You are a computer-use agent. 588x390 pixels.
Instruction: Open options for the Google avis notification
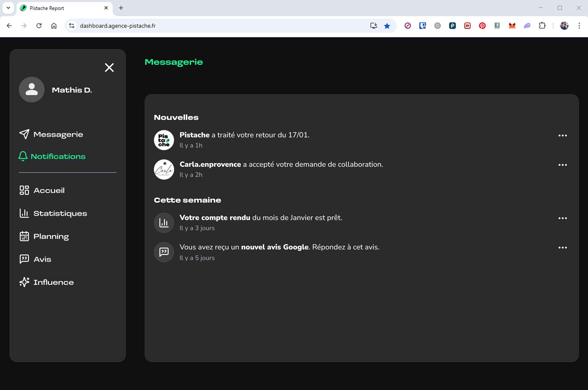(x=562, y=247)
